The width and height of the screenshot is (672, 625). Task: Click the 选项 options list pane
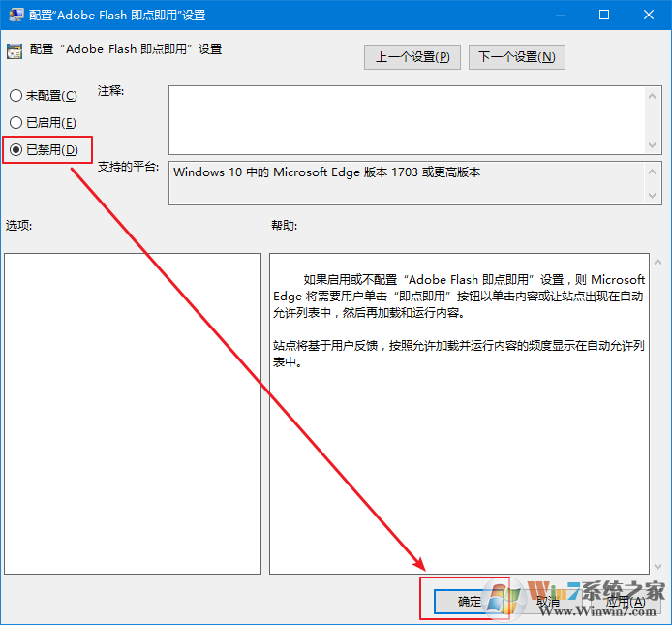(133, 414)
